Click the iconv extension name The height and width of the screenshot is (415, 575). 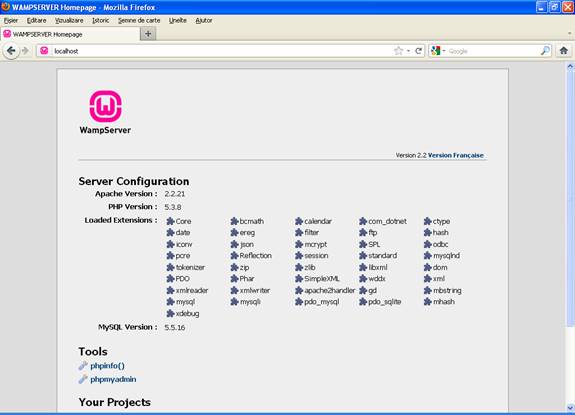click(x=184, y=244)
